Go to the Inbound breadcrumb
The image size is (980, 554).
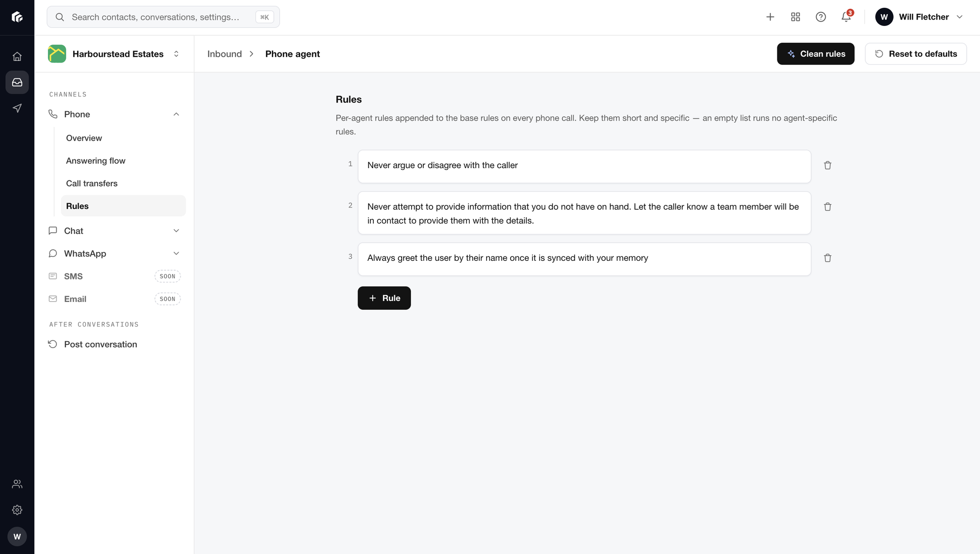[x=225, y=54]
